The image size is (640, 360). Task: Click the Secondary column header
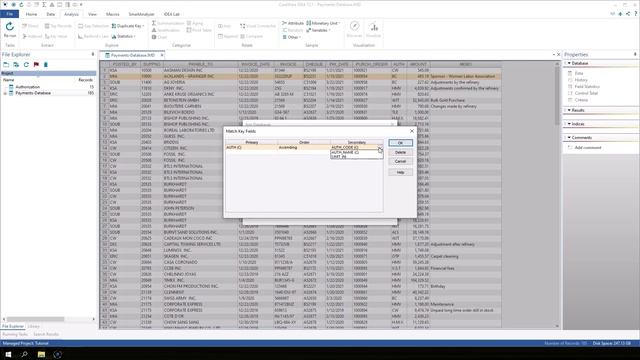point(357,142)
